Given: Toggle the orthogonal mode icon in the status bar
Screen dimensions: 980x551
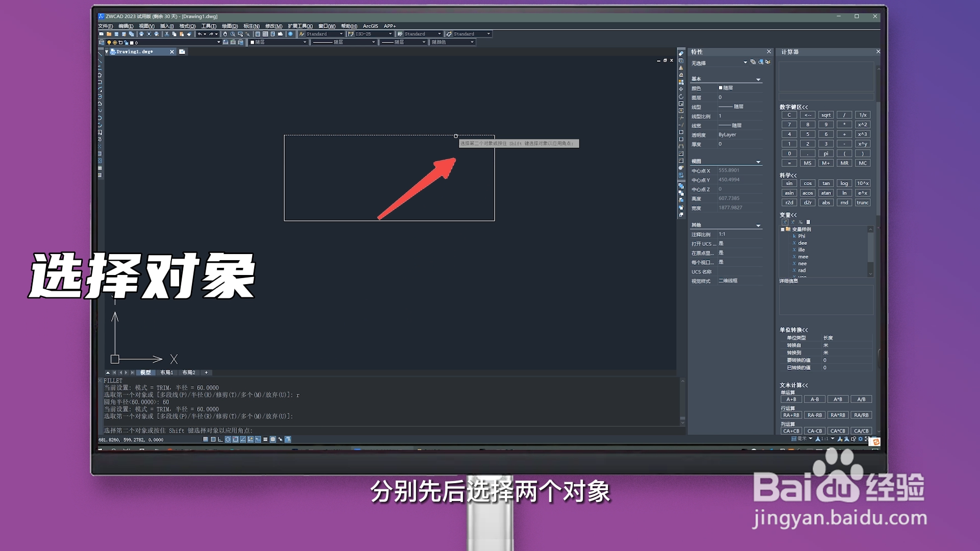Looking at the screenshot, I should click(x=220, y=439).
